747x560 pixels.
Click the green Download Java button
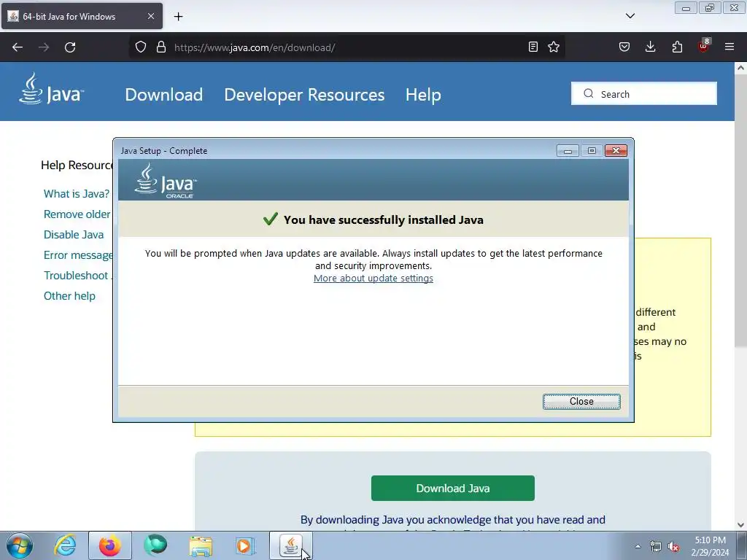pos(452,488)
